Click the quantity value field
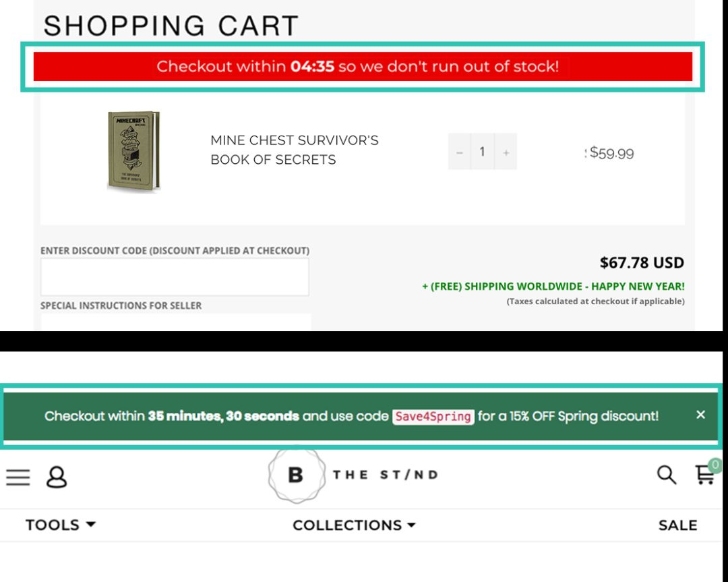This screenshot has width=728, height=582. pos(483,152)
